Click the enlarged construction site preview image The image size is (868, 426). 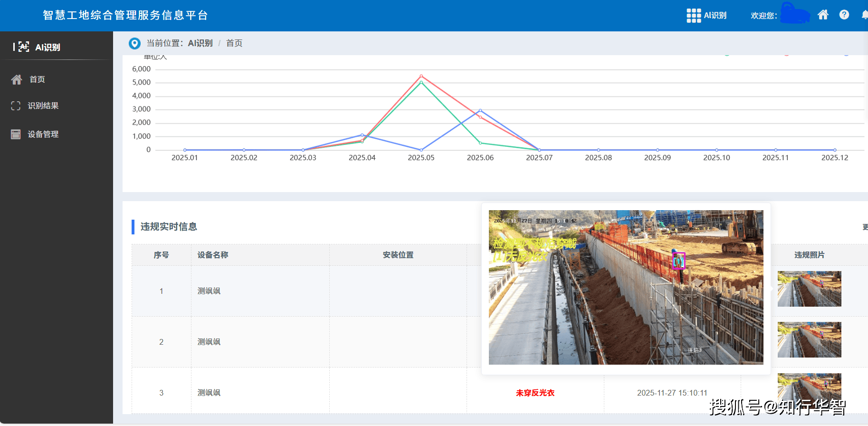pos(626,287)
